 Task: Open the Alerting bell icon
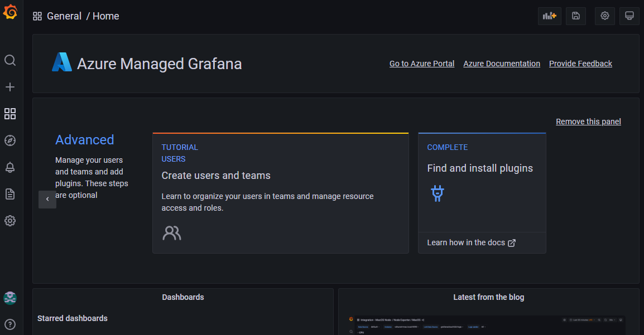(10, 167)
